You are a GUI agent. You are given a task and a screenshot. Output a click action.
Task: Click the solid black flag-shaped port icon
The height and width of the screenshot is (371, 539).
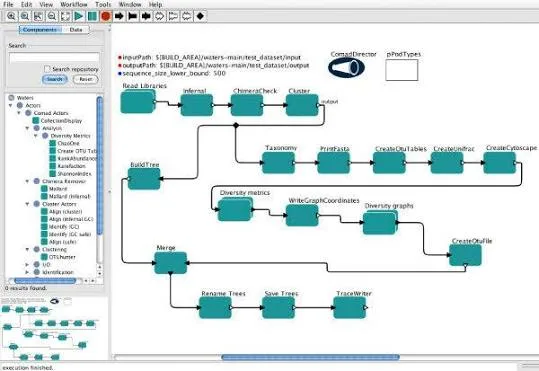133,16
